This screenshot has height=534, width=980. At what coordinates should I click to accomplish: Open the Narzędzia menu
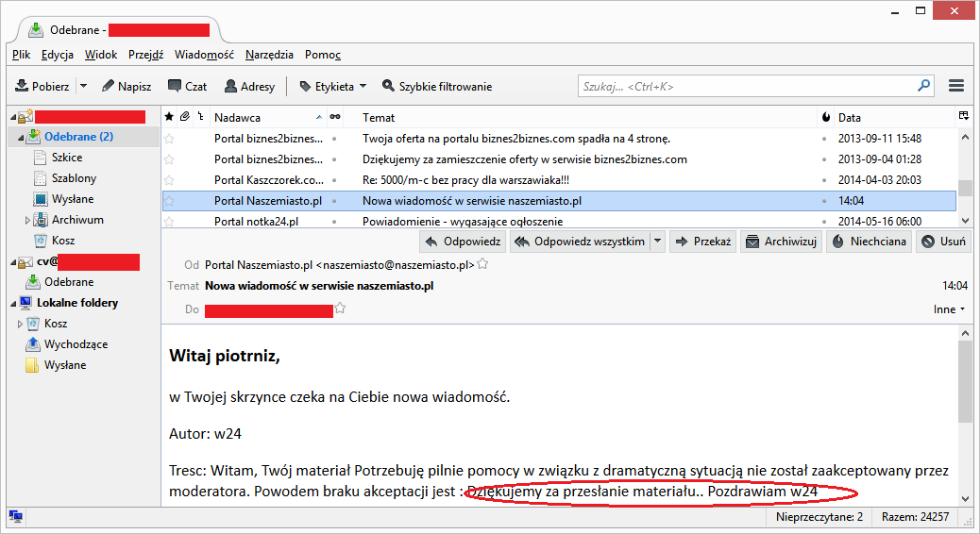pos(269,55)
